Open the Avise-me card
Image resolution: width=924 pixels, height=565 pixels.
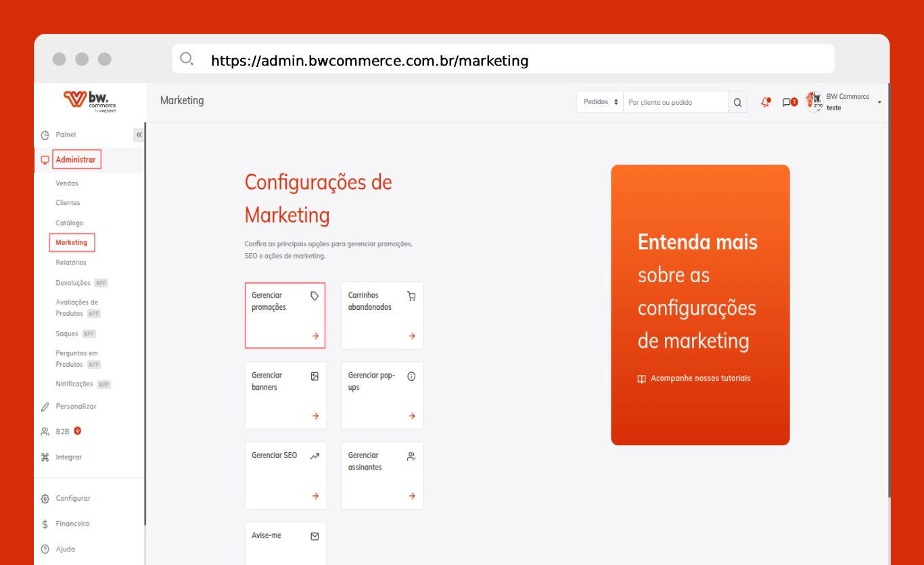tap(285, 543)
